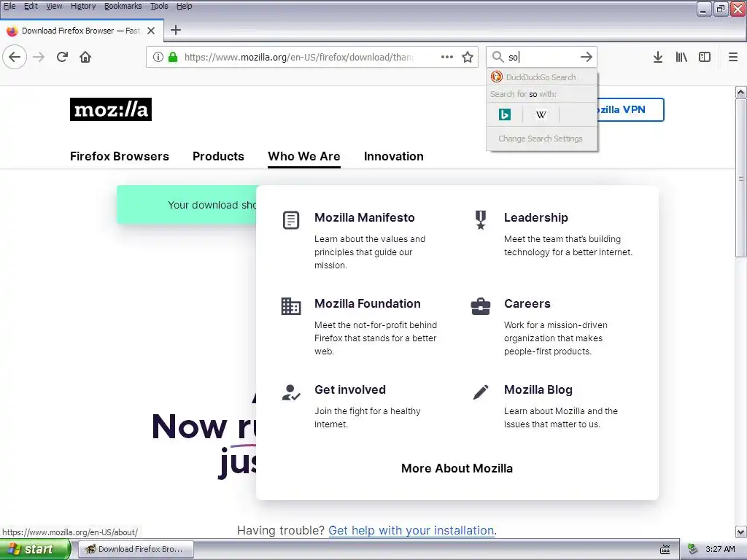Open the Downloads arrow icon
Image resolution: width=747 pixels, height=560 pixels.
(x=658, y=57)
